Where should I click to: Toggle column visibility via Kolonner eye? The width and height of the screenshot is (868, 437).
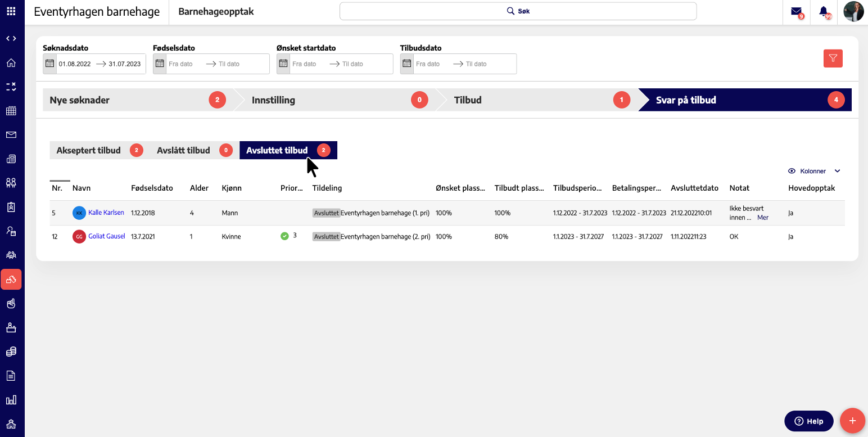pyautogui.click(x=792, y=171)
